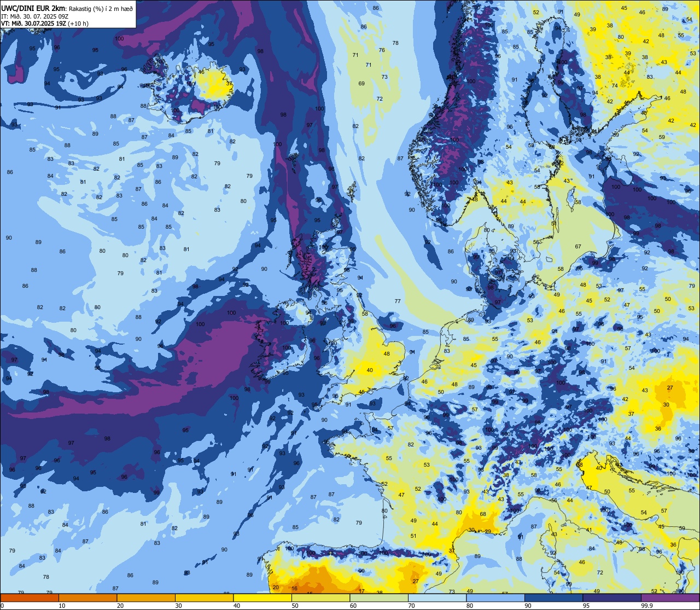Click the '77' value over the North Sea

pyautogui.click(x=398, y=301)
